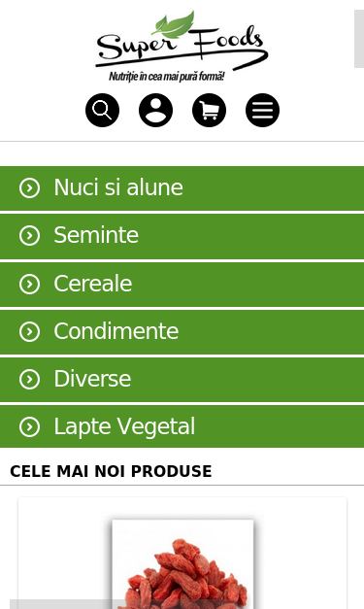
Task: Open the user account icon
Action: coord(155,111)
